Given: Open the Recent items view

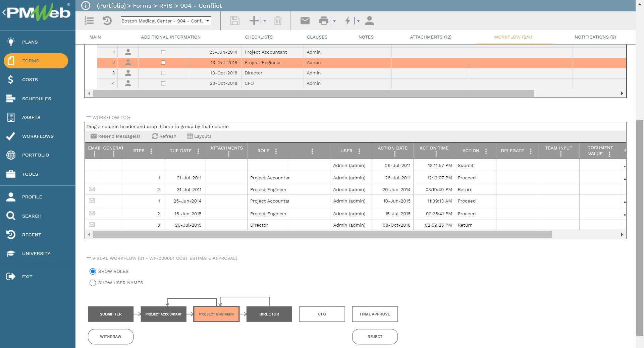Looking at the screenshot, I should point(11,235).
